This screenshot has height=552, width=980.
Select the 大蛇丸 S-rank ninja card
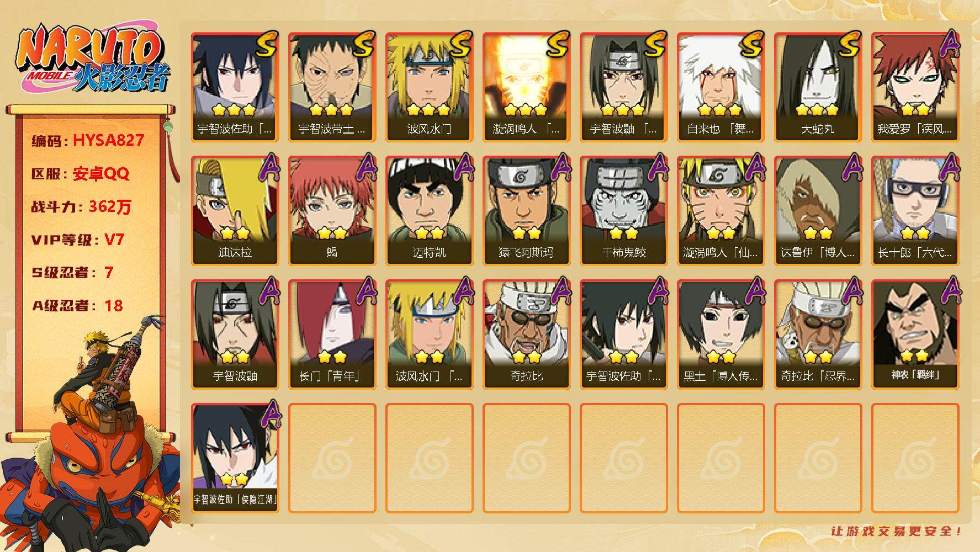coord(818,87)
